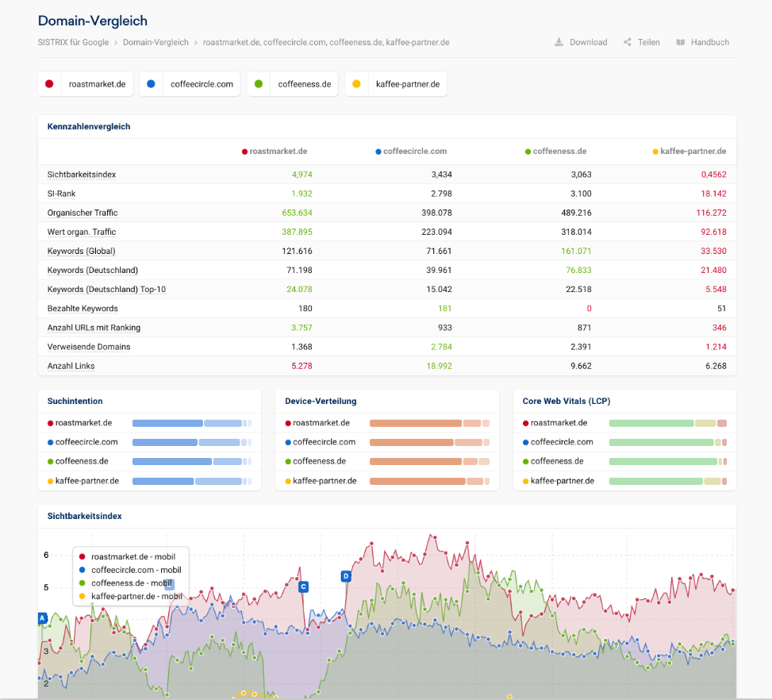
Task: Click the SI-Rank row label
Action: (x=62, y=194)
